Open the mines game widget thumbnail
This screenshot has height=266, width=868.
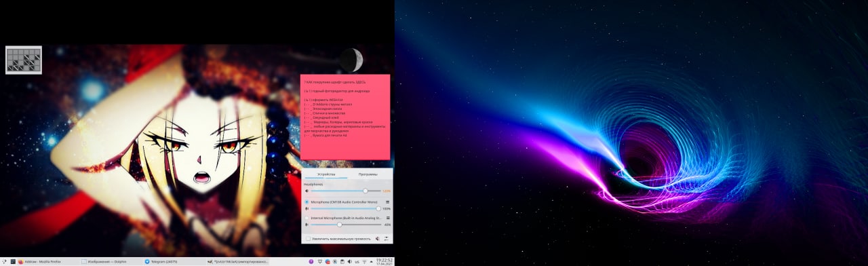24,60
